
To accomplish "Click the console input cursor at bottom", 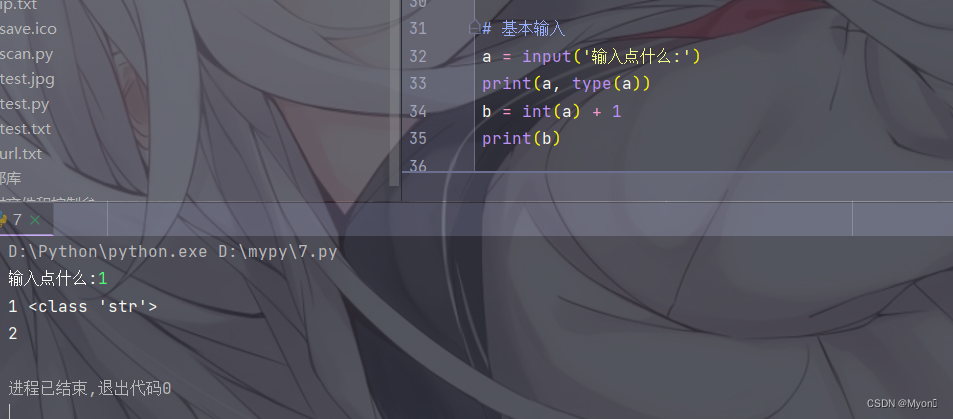I will (10, 410).
